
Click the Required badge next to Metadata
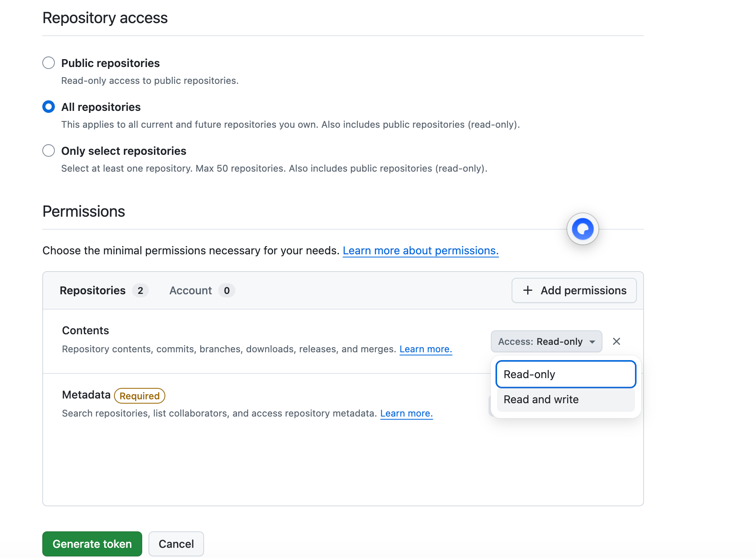(x=139, y=396)
